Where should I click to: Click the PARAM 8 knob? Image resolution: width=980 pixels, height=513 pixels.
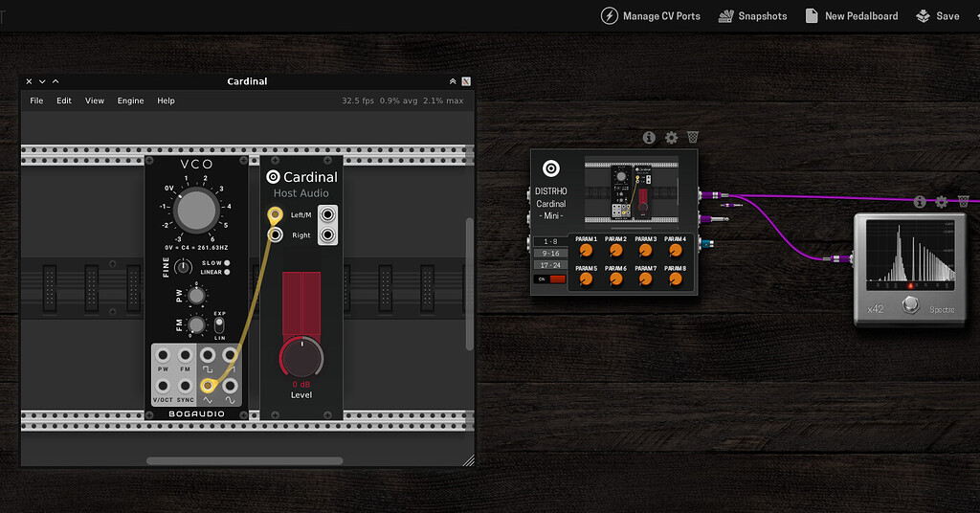click(676, 279)
